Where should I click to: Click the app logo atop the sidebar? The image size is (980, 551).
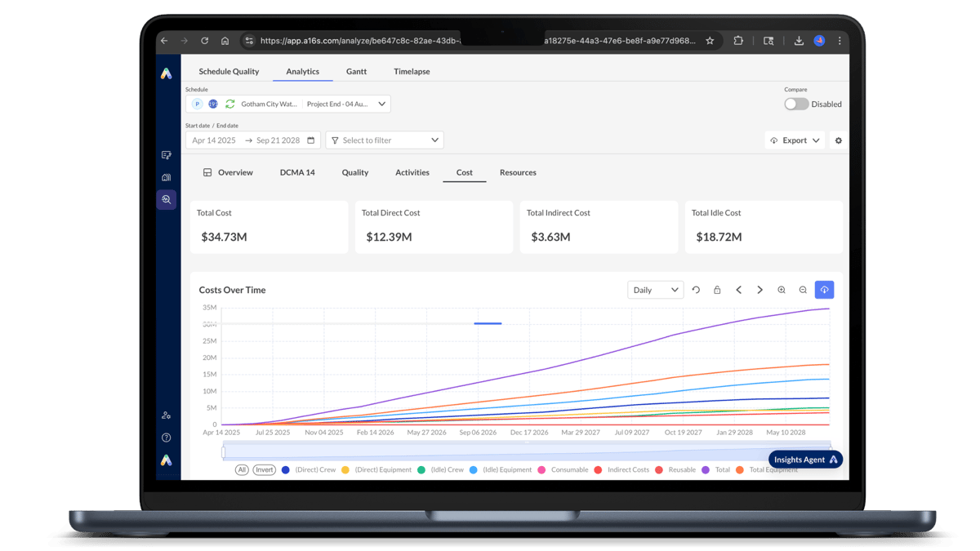point(167,73)
